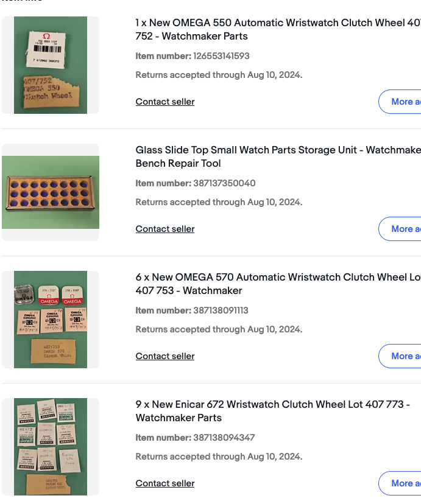Contact seller of the Glass Slide Storage Unit

165,229
